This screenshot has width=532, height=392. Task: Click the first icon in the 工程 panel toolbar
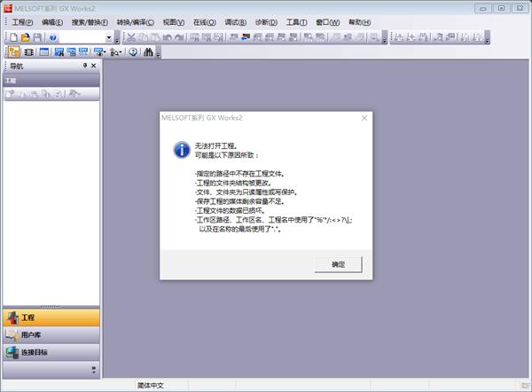tap(11, 94)
